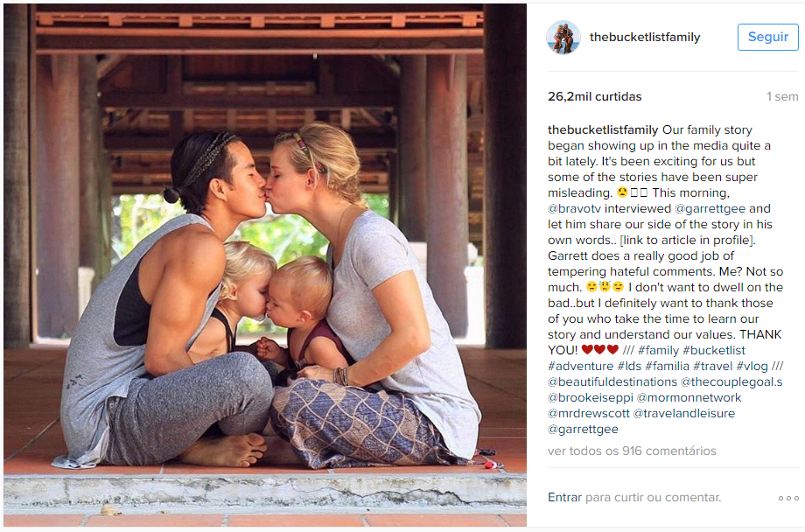Image resolution: width=805 pixels, height=532 pixels.
Task: Open the #bucketlist hashtag
Action: (x=714, y=350)
